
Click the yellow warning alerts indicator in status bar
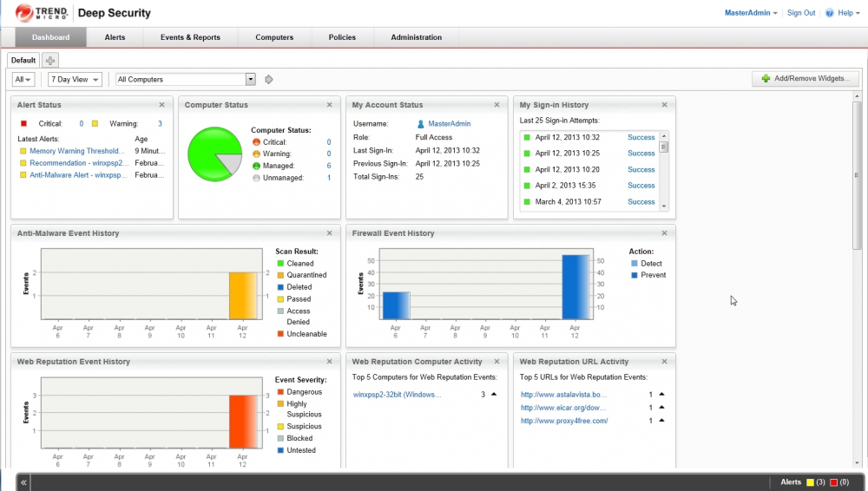point(811,482)
